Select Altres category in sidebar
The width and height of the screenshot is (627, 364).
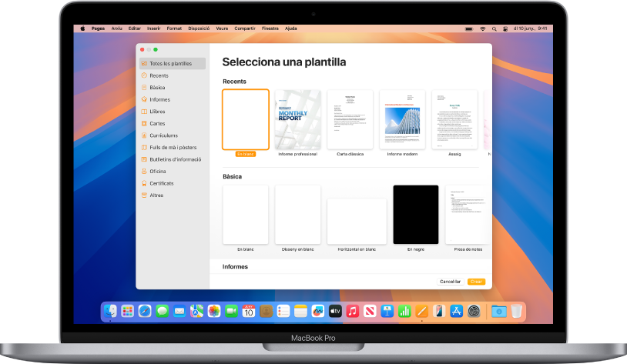pos(173,195)
